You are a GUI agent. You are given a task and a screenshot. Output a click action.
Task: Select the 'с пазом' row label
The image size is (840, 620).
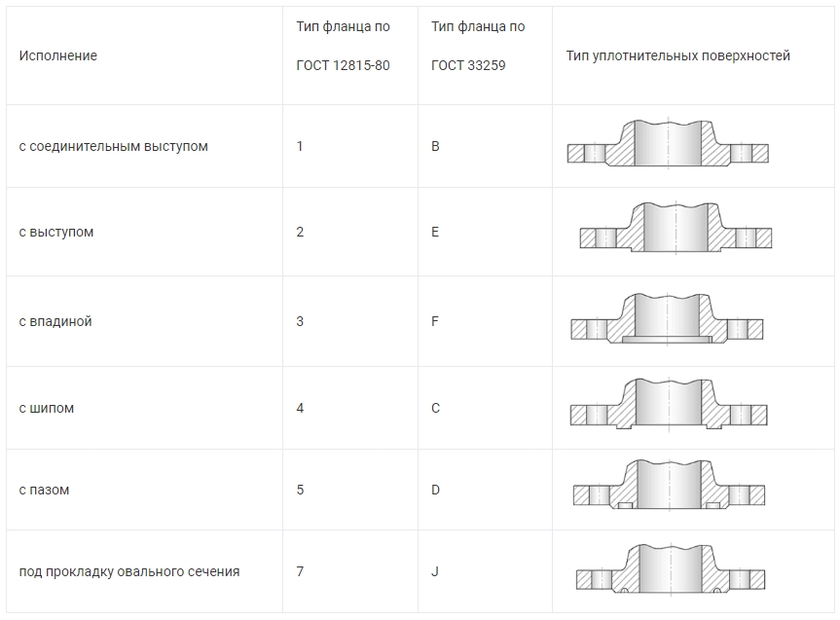(45, 490)
